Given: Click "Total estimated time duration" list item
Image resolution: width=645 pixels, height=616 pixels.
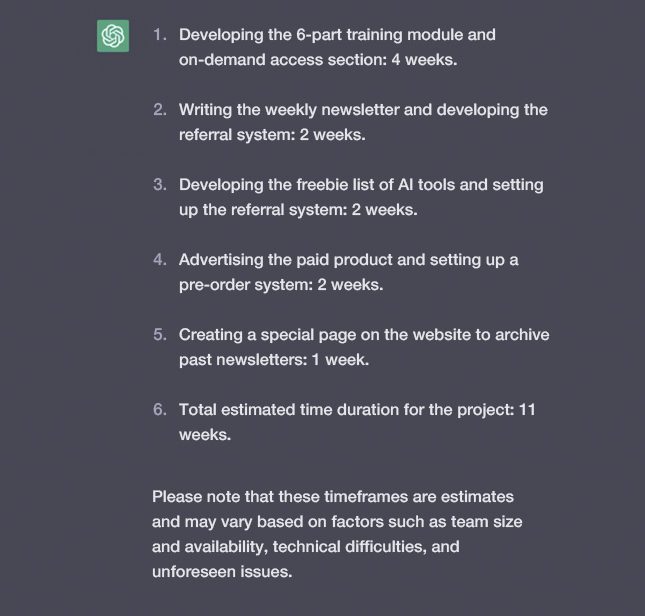Looking at the screenshot, I should click(x=357, y=422).
